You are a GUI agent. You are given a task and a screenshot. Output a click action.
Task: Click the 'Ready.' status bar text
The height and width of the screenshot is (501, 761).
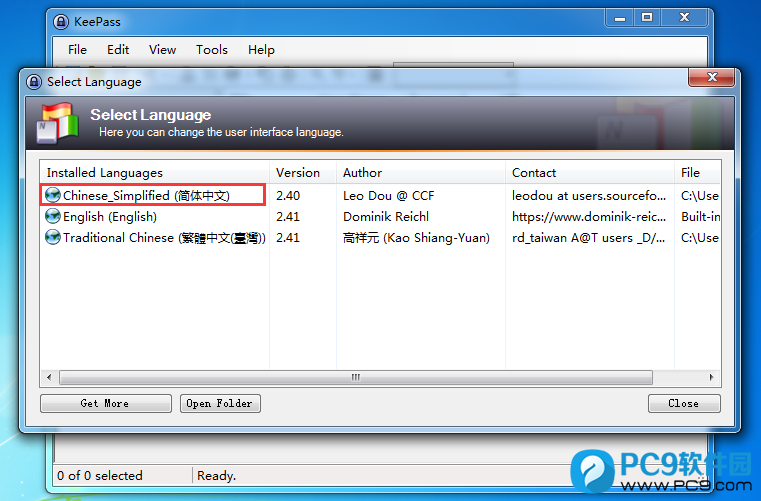point(216,476)
